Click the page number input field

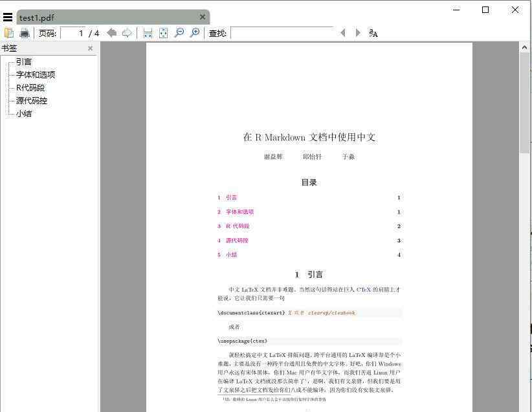[x=72, y=33]
